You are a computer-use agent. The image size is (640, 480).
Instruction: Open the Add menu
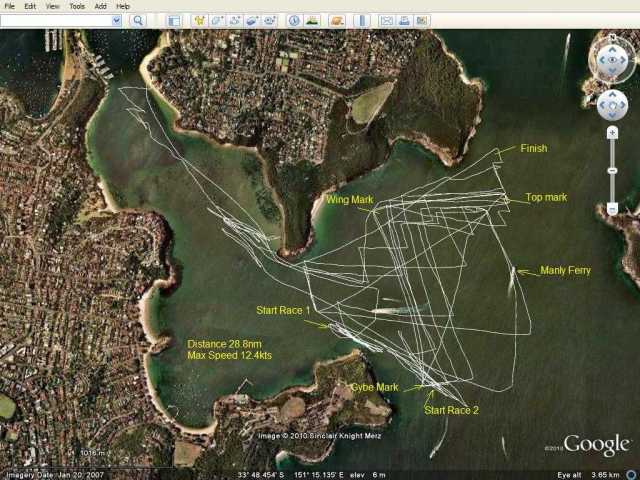(100, 6)
